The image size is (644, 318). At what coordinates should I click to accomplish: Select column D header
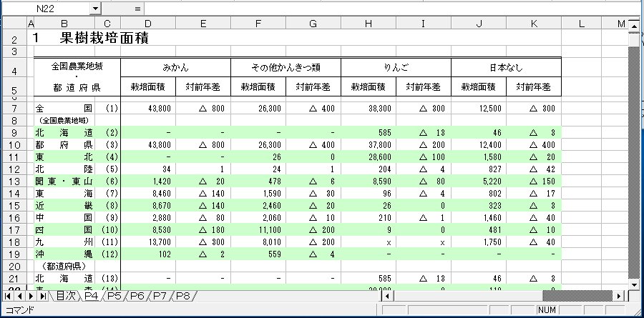point(148,24)
